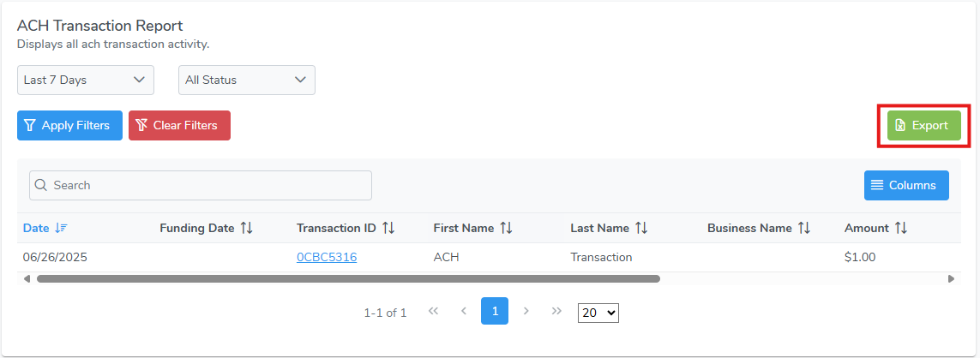Viewport: 980px width, 358px height.
Task: Go to last page double-arrow icon
Action: [556, 311]
